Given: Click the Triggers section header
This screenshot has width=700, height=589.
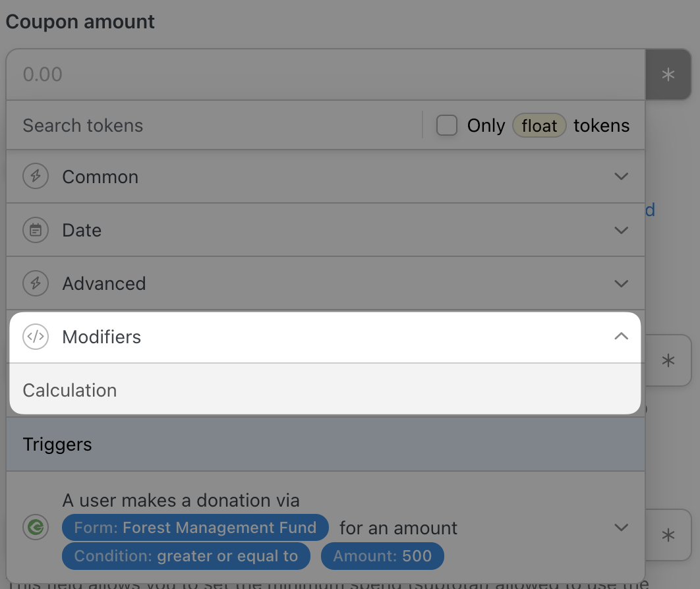Looking at the screenshot, I should [326, 445].
